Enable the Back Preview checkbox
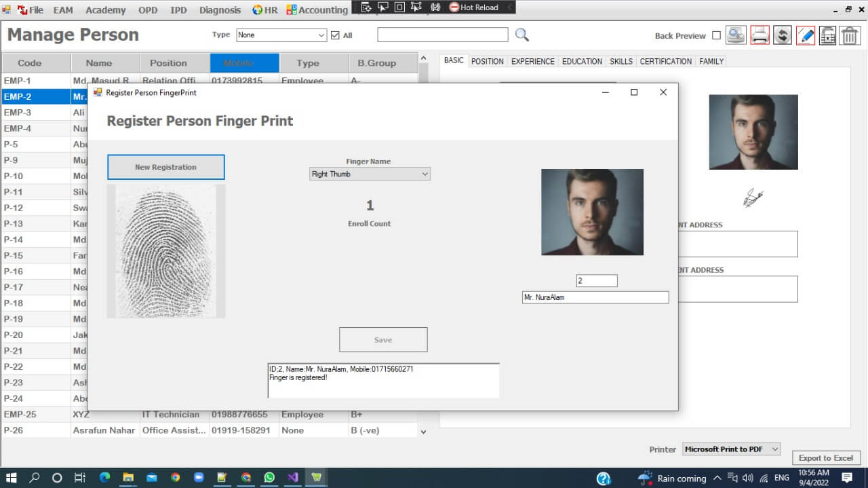The height and width of the screenshot is (488, 868). pos(716,36)
